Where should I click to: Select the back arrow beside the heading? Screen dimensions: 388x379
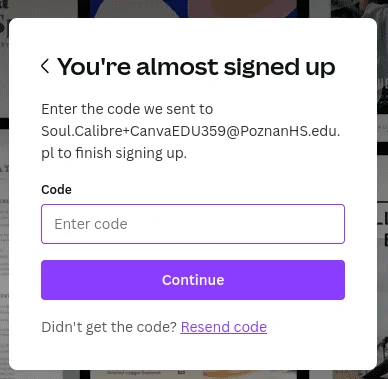(45, 66)
